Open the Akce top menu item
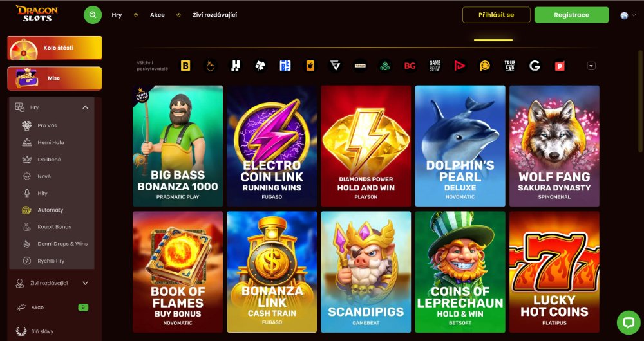Image resolution: width=644 pixels, height=341 pixels. [x=157, y=15]
